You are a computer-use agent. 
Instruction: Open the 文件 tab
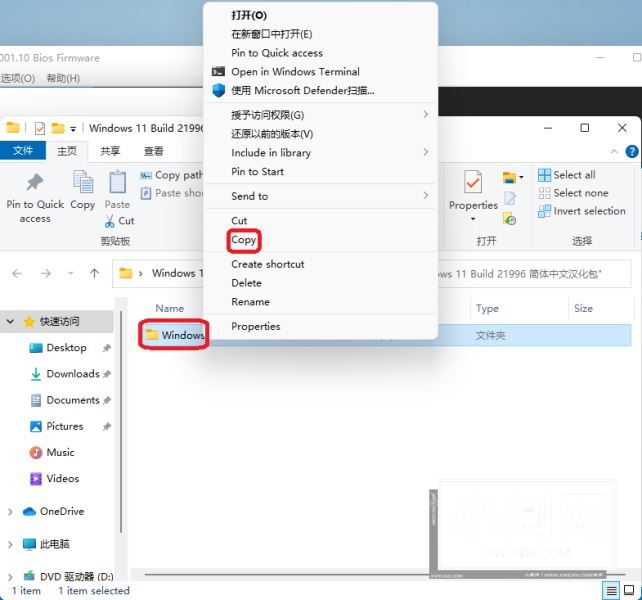click(x=23, y=151)
